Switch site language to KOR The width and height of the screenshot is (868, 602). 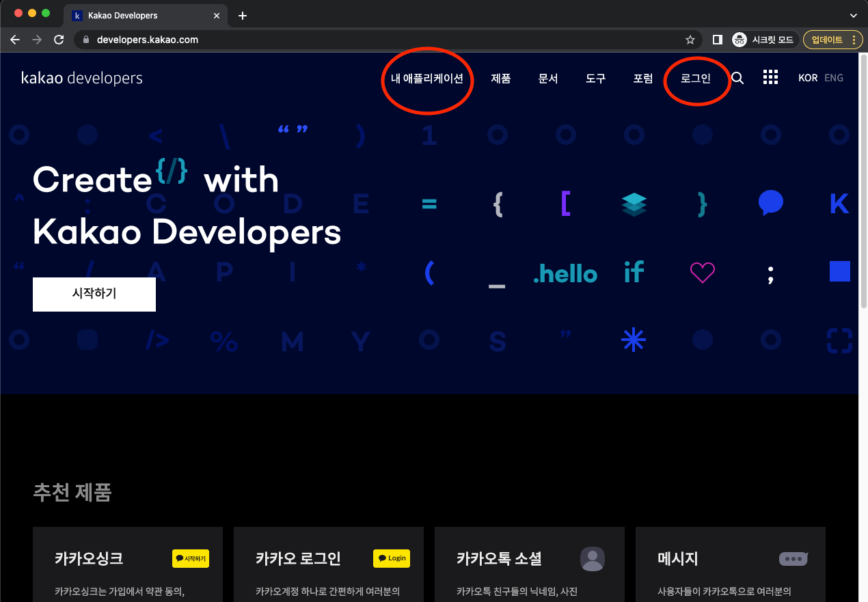808,78
